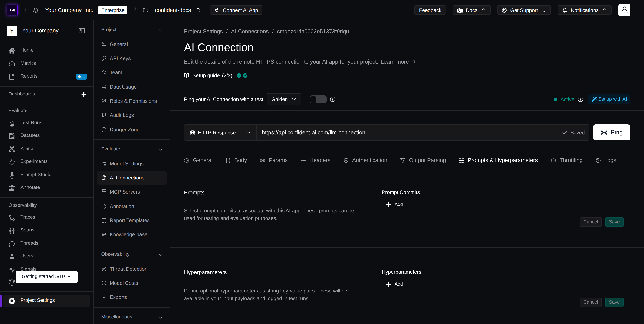Viewport: 644px width, 324px height.
Task: Open Home from the sidebar
Action: click(27, 50)
